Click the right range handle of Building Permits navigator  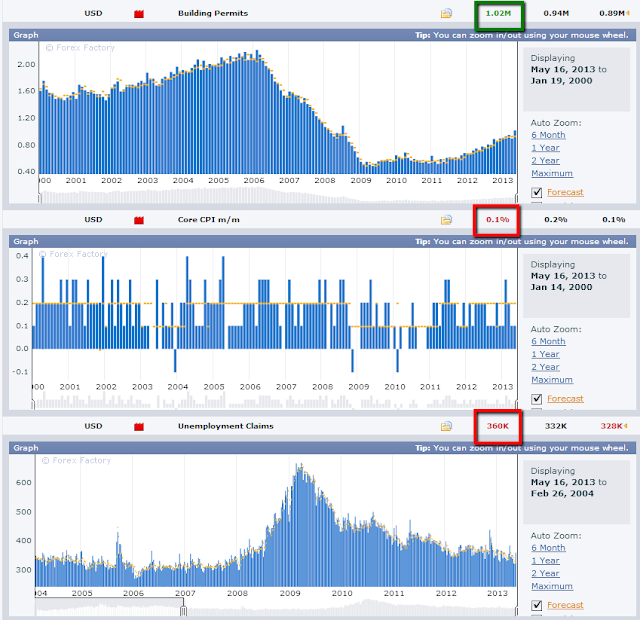point(517,198)
